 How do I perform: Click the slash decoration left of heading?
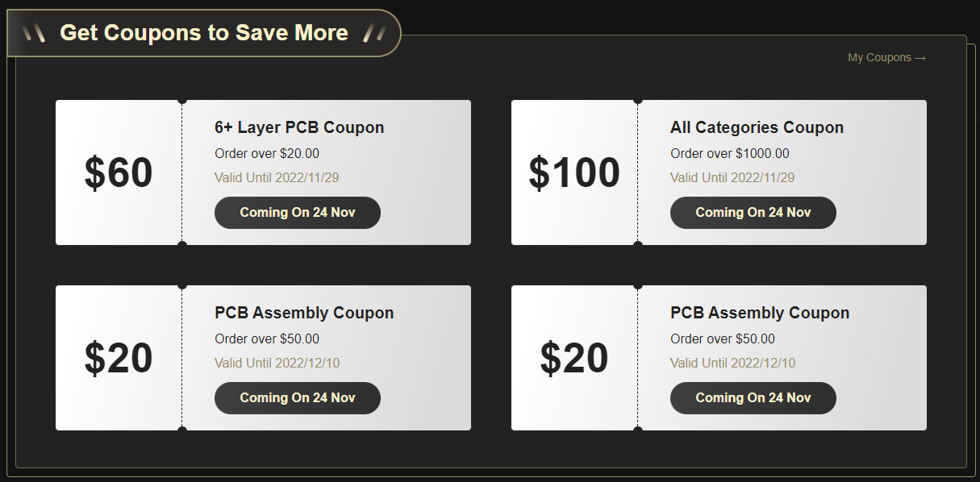34,33
